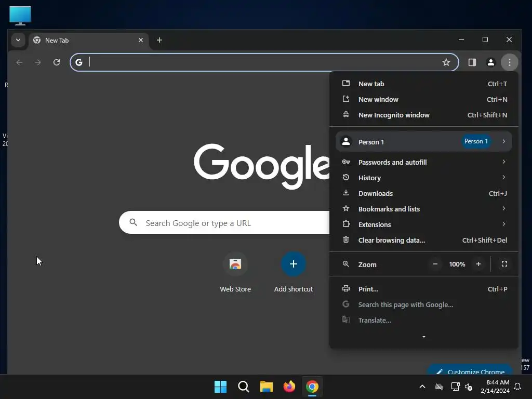Click the reload page icon
The height and width of the screenshot is (399, 532).
pyautogui.click(x=57, y=62)
